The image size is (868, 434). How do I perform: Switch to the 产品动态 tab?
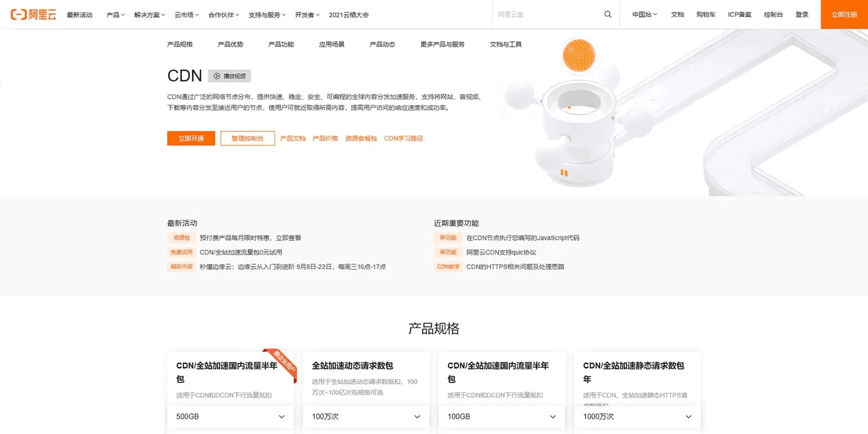coord(382,44)
